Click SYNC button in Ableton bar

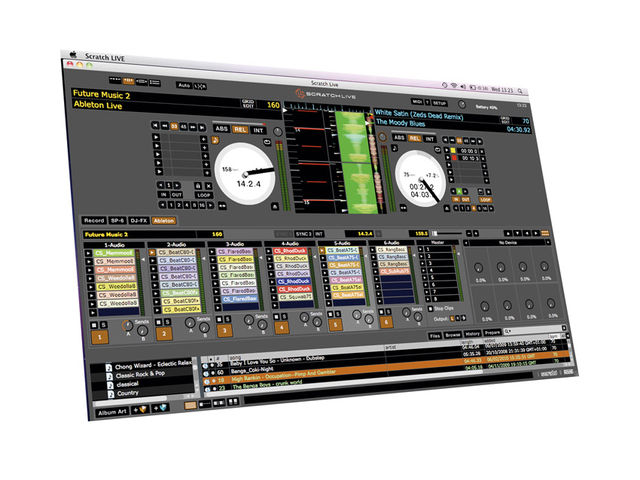tap(304, 234)
